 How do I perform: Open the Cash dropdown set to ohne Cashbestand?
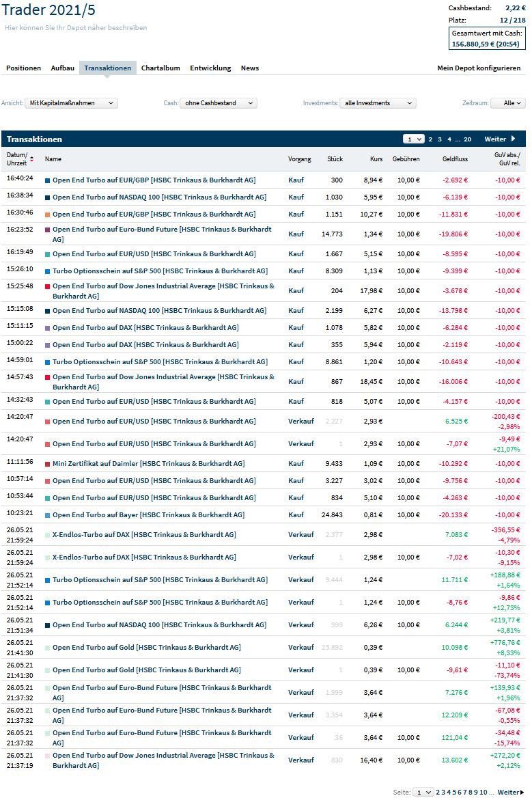[x=219, y=102]
